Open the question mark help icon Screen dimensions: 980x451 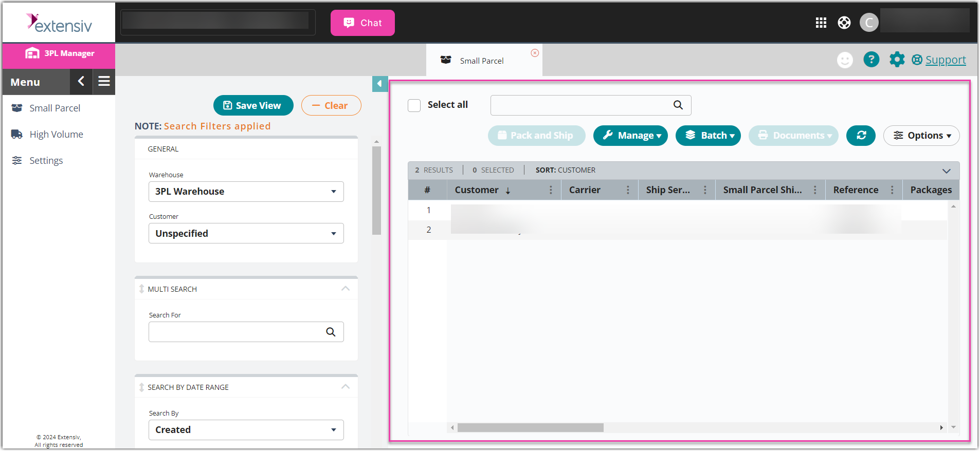[872, 60]
